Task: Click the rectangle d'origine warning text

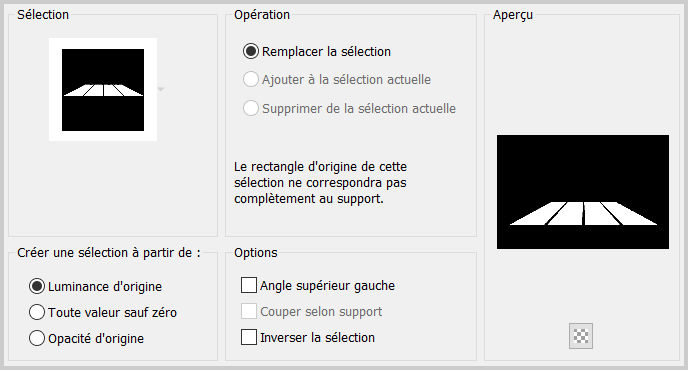Action: [320, 183]
